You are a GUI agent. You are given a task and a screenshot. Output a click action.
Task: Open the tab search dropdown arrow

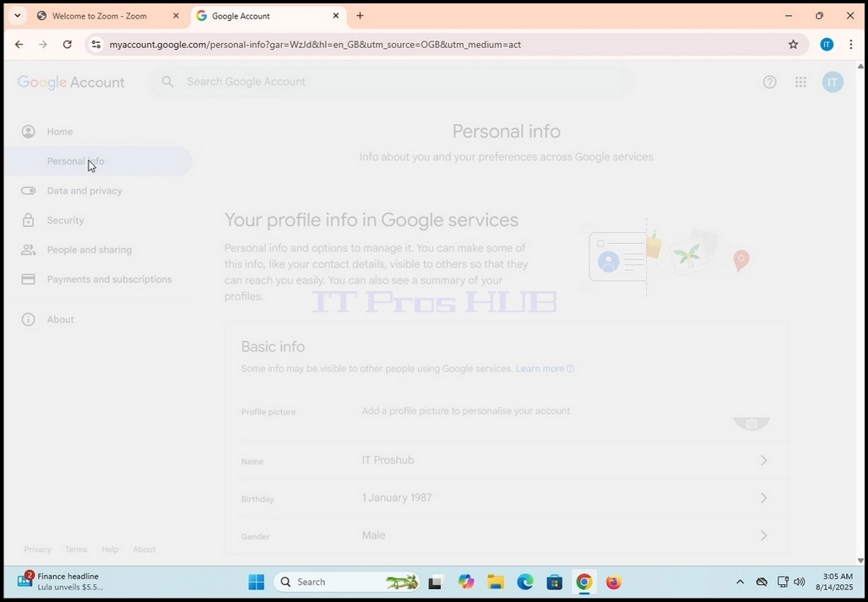coord(17,15)
